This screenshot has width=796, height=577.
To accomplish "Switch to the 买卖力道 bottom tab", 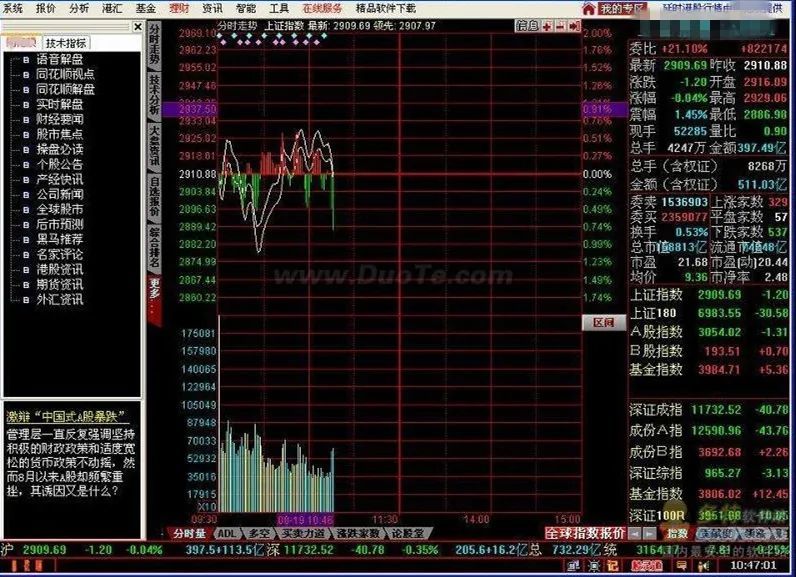I will coord(303,533).
